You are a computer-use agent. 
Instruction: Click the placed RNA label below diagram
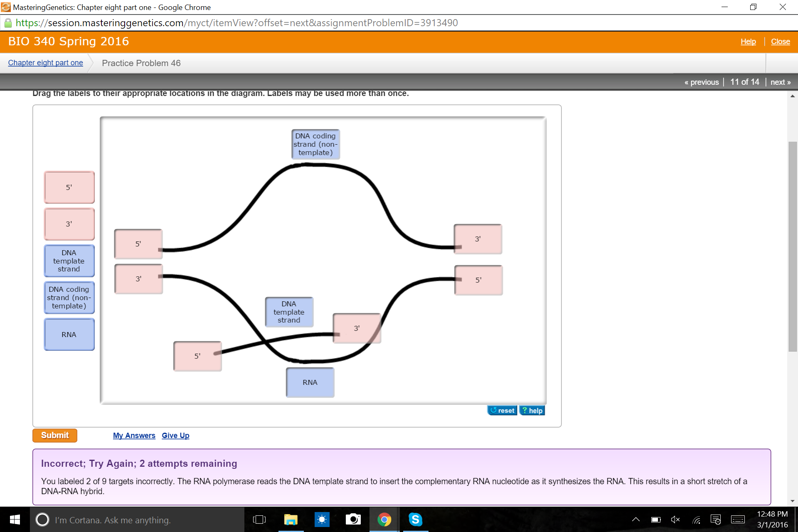click(310, 382)
